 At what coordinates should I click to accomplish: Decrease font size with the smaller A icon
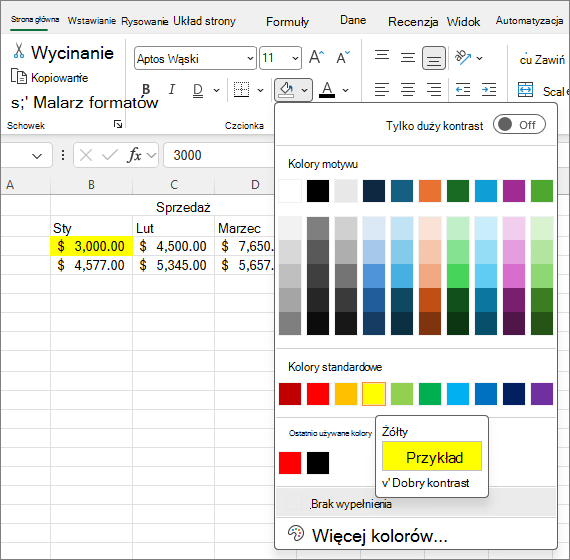coord(343,57)
